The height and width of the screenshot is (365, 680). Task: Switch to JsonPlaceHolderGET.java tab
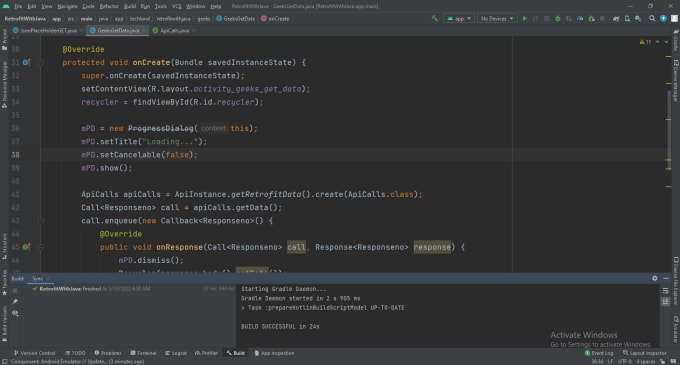[x=48, y=30]
